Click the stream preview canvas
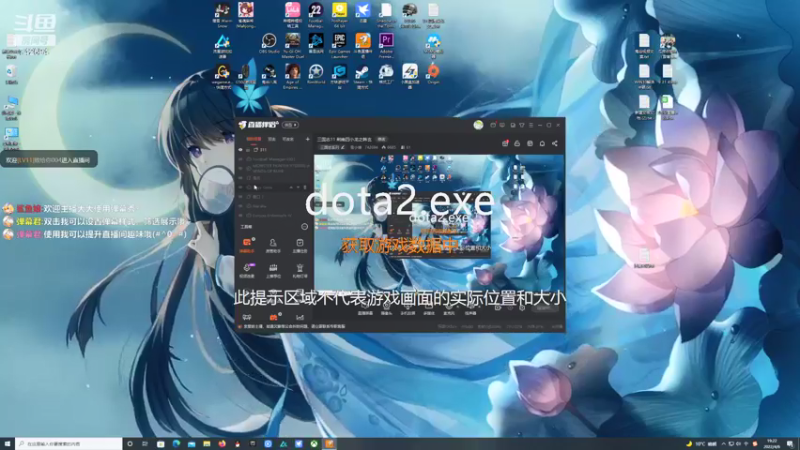 [x=439, y=223]
